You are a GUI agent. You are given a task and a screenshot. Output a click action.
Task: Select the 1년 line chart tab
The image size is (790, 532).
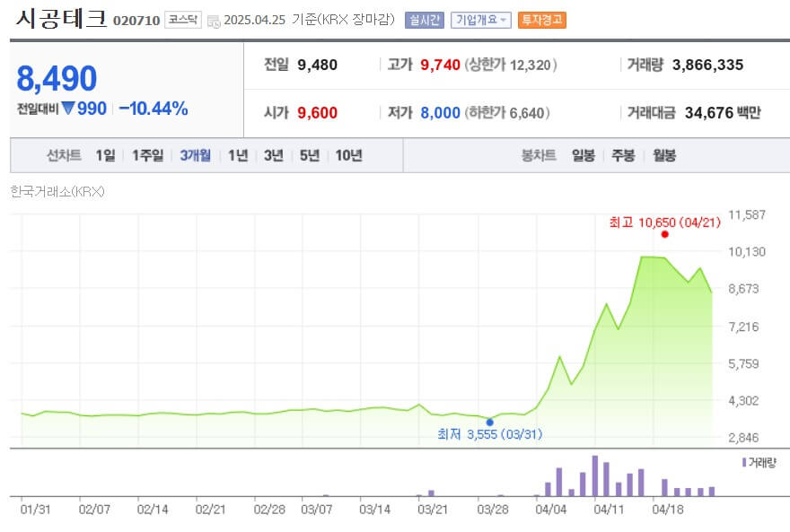tap(237, 155)
